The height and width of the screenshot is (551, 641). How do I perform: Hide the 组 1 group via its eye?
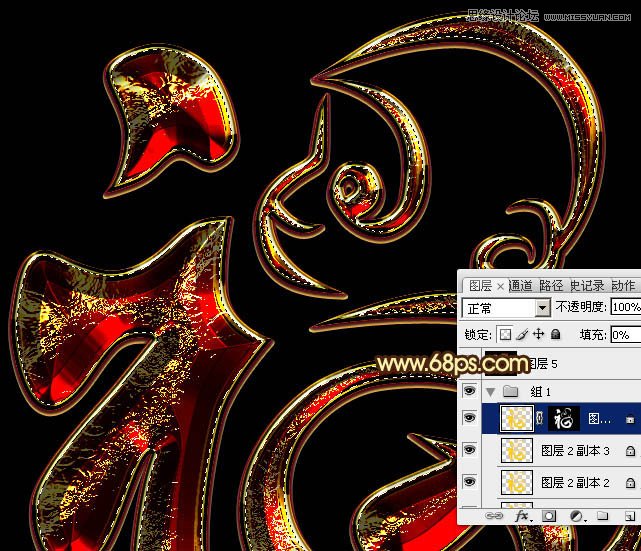[x=469, y=391]
